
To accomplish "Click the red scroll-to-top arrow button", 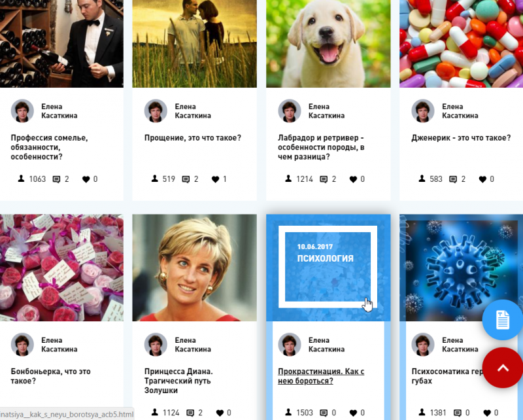I will pyautogui.click(x=502, y=368).
